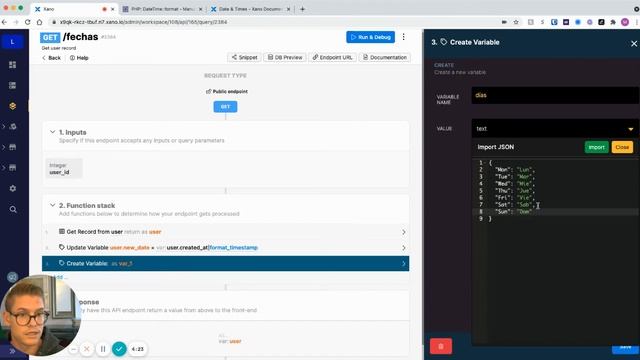Screen dimensions: 640x360
Task: Open a new browser tab
Action: click(x=302, y=9)
